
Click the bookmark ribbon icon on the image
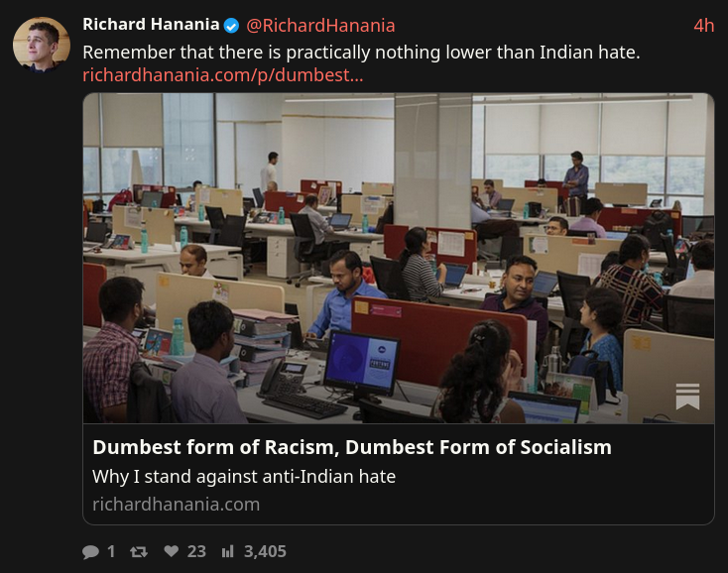coord(687,397)
